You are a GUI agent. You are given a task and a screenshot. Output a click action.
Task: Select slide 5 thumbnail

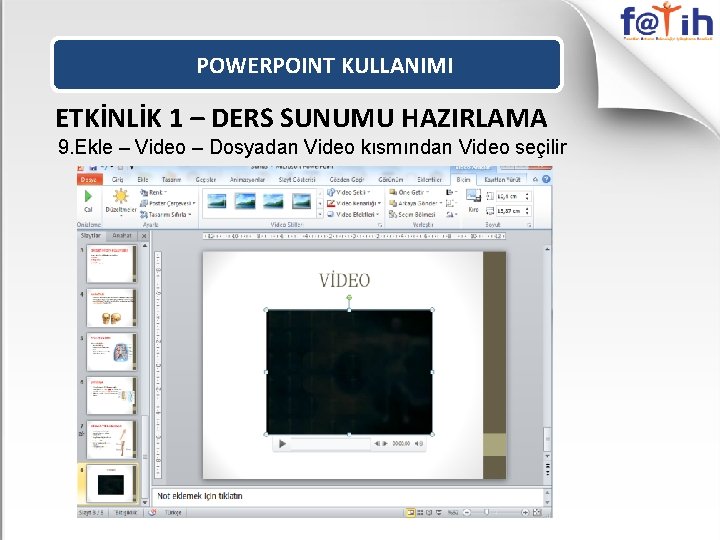[x=112, y=352]
